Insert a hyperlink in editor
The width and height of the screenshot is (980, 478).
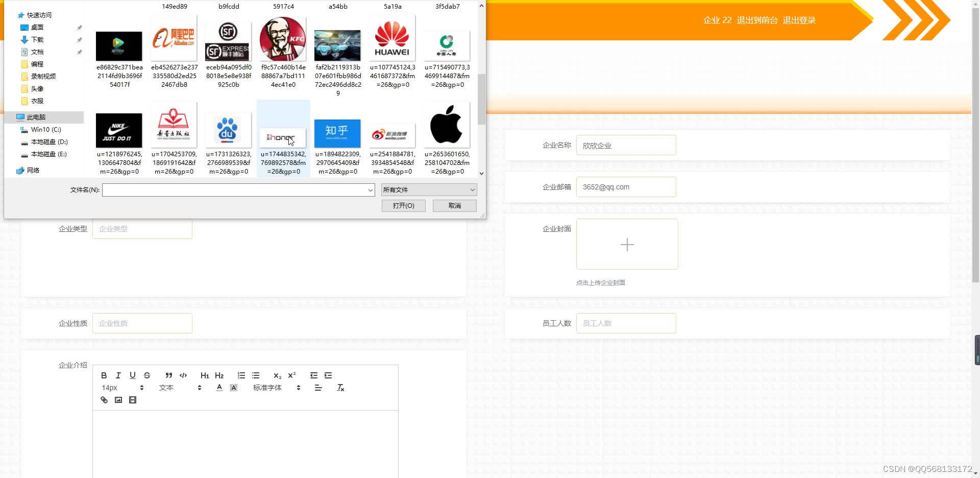pyautogui.click(x=104, y=400)
